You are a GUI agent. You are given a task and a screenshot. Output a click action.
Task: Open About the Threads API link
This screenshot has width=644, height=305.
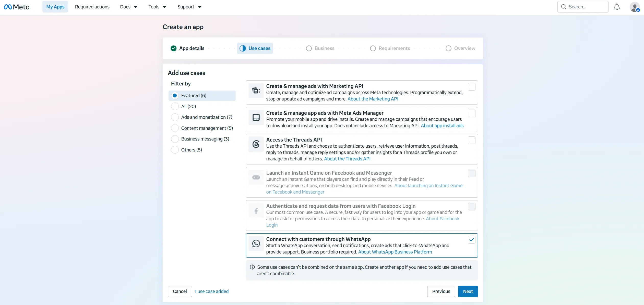347,159
